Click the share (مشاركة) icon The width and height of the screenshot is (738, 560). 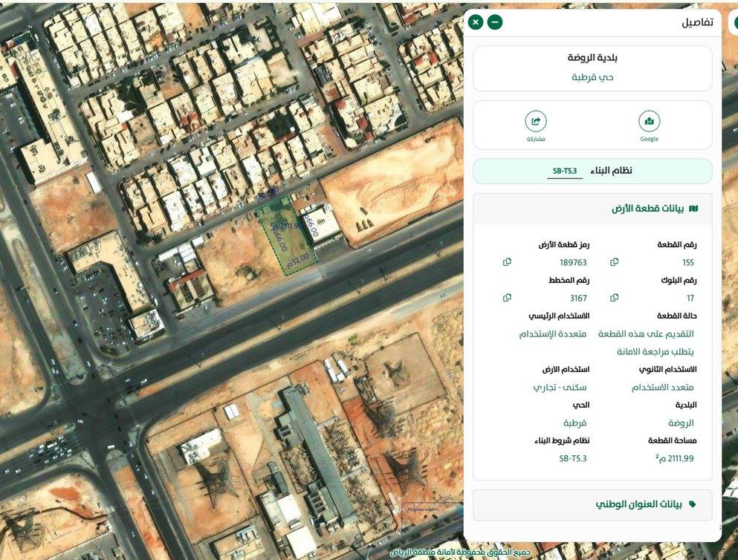535,122
